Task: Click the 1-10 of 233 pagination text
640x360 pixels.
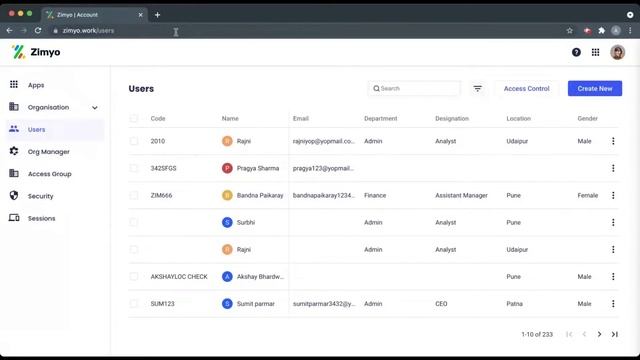Action: [x=537, y=334]
